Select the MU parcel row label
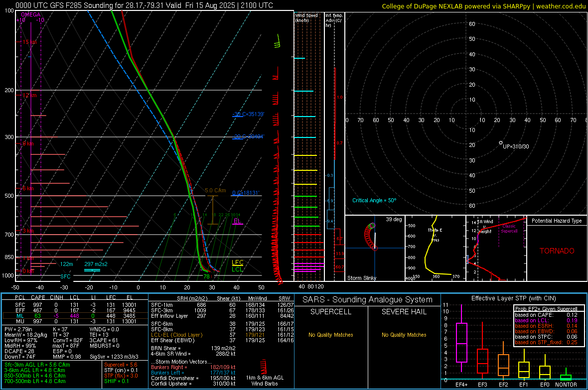Image resolution: width=588 pixels, height=390 pixels. pyautogui.click(x=20, y=321)
